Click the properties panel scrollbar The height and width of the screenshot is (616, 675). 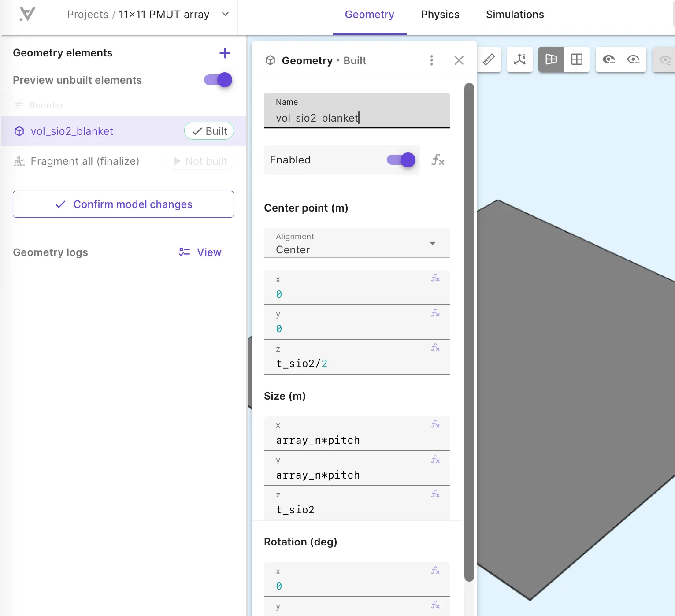tap(469, 332)
